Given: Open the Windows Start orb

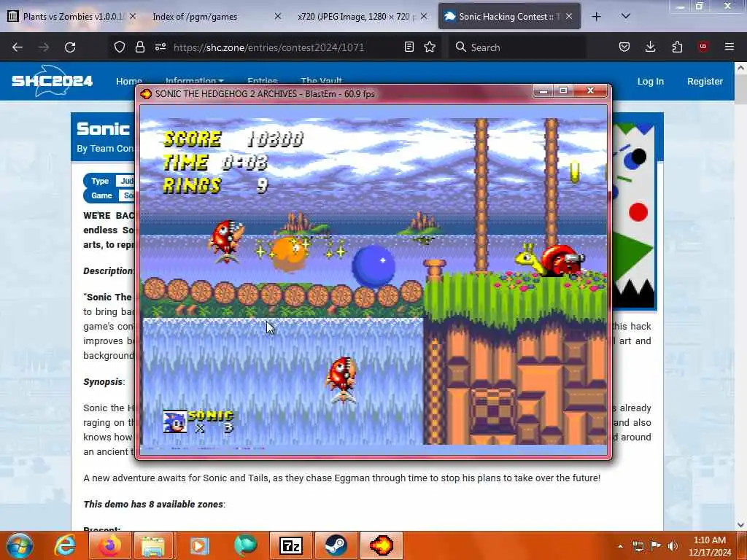Looking at the screenshot, I should click(x=20, y=545).
